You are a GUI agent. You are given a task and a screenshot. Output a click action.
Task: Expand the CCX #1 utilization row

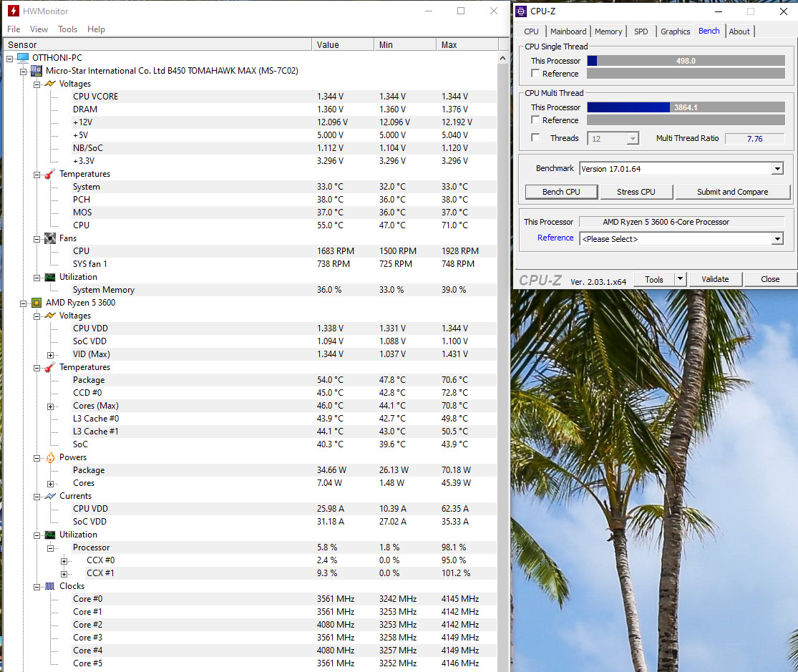[x=64, y=574]
